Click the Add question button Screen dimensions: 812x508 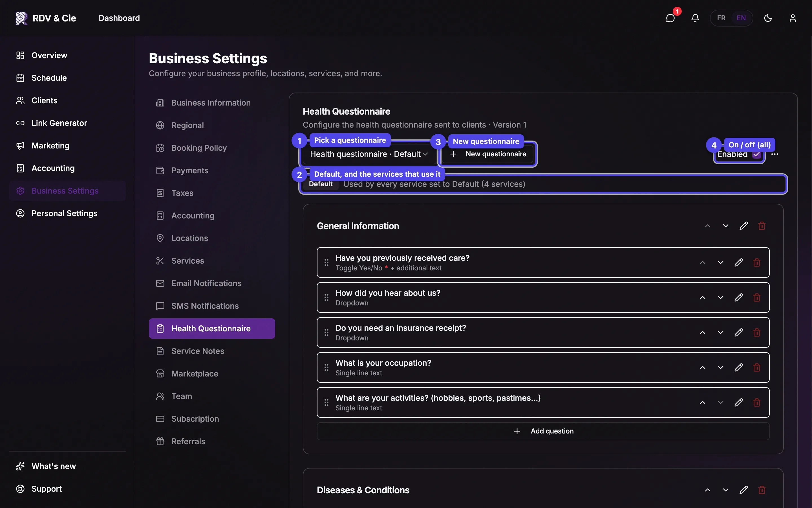(543, 431)
